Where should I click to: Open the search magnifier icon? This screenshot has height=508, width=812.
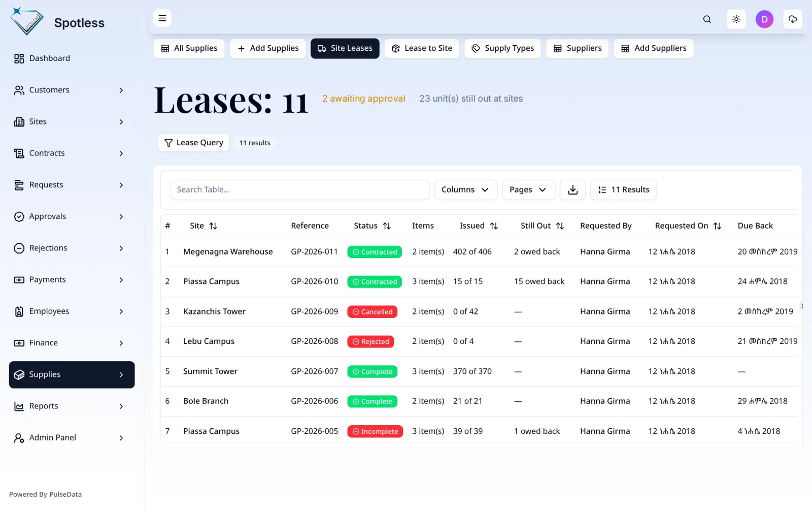point(707,19)
